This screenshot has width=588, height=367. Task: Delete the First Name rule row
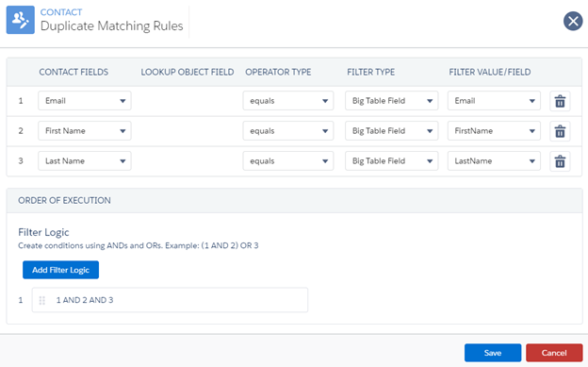(560, 131)
